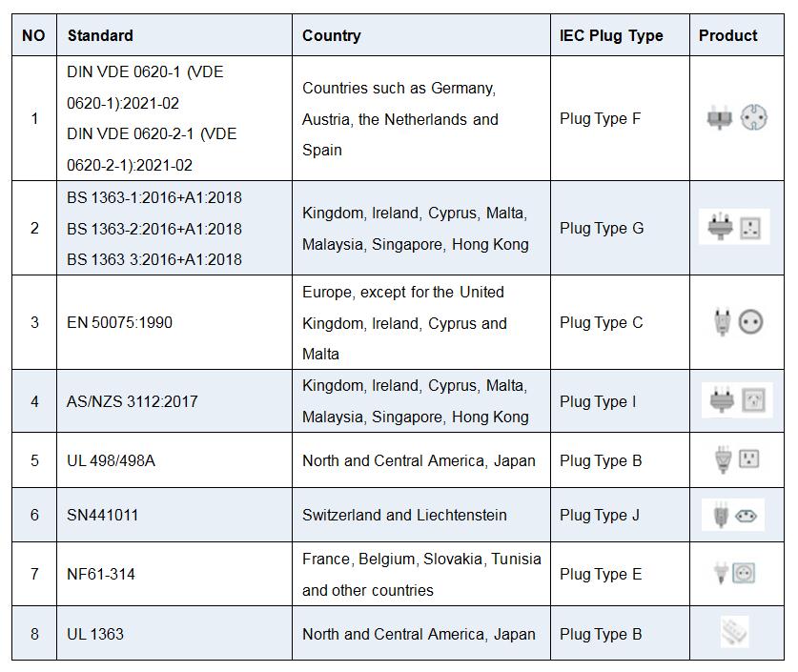Image resolution: width=798 pixels, height=672 pixels.
Task: Click the Type C plug product image
Action: point(738,321)
